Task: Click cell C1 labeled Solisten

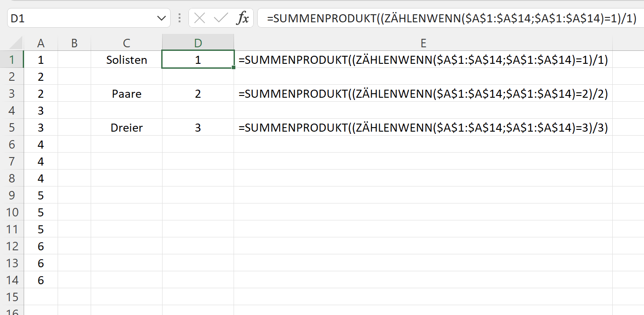Action: pos(126,60)
